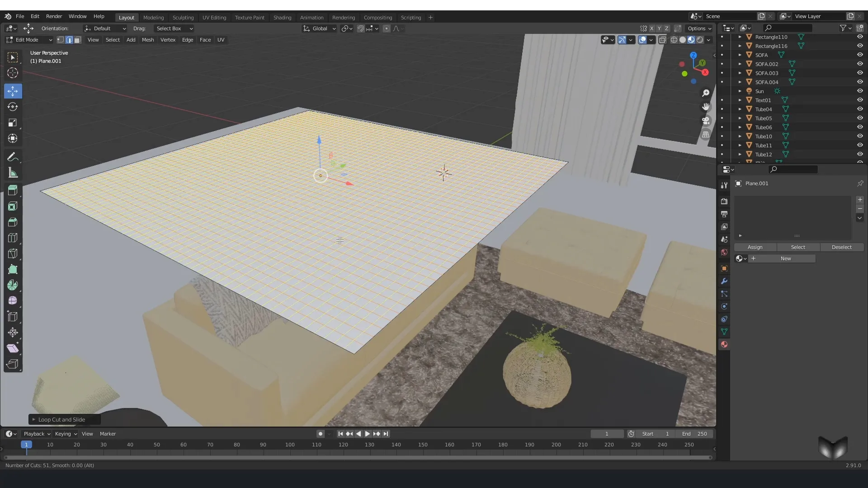
Task: Choose the Extrude Region tool
Action: [13, 190]
